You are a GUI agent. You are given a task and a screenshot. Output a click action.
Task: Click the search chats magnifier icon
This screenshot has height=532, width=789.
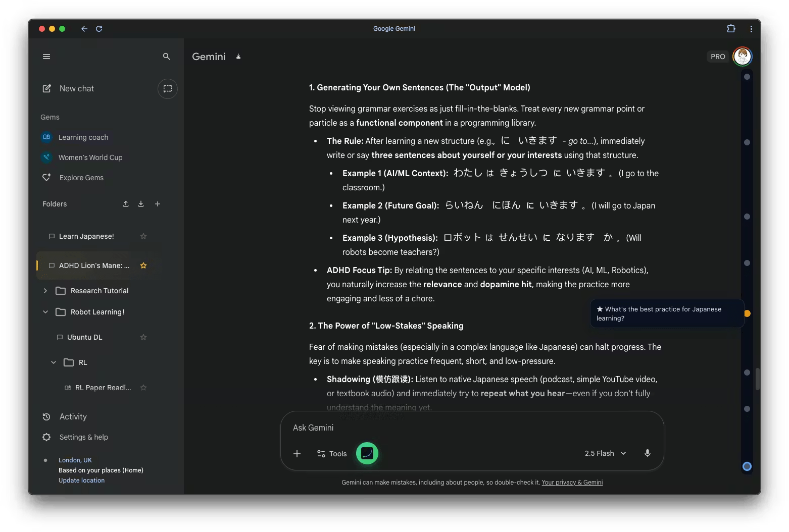[167, 57]
